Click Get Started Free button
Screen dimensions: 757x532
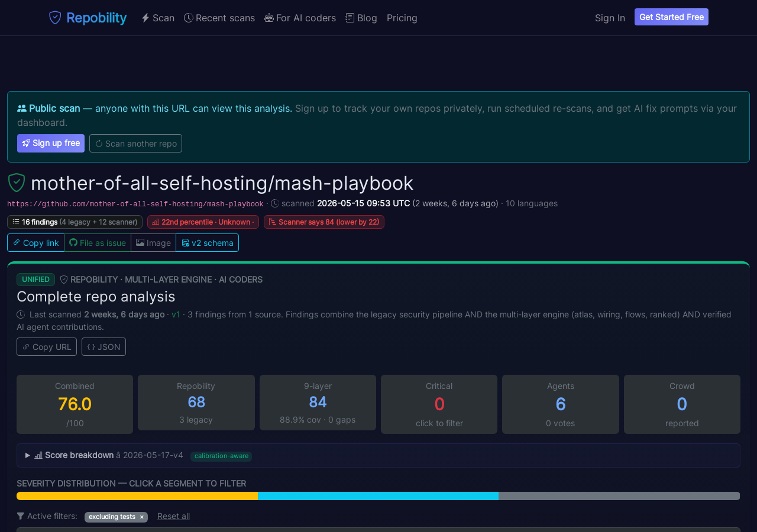[x=671, y=17]
